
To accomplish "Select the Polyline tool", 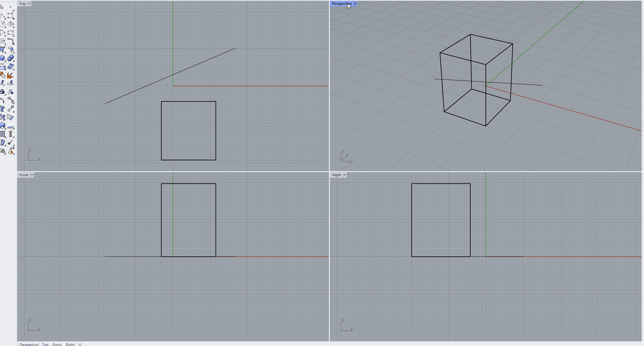I will pos(2,16).
